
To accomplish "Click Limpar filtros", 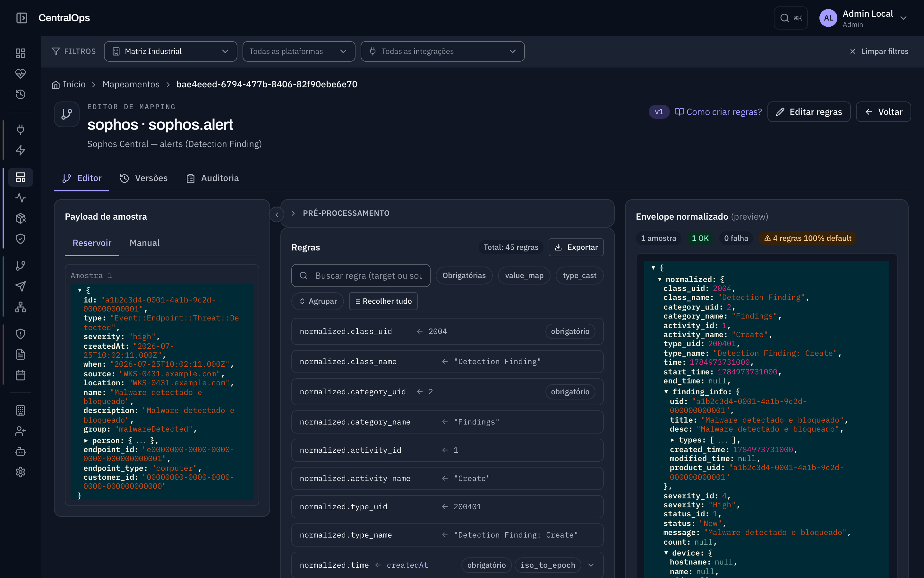I will 879,51.
